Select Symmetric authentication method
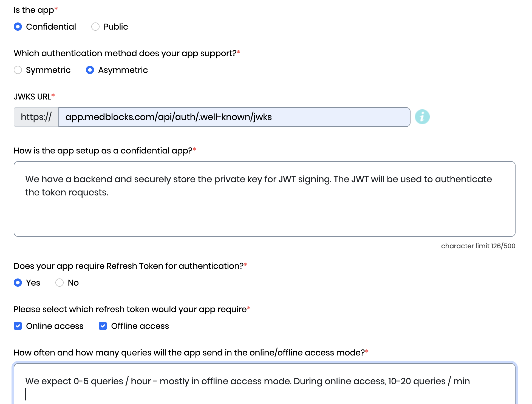 (x=18, y=70)
